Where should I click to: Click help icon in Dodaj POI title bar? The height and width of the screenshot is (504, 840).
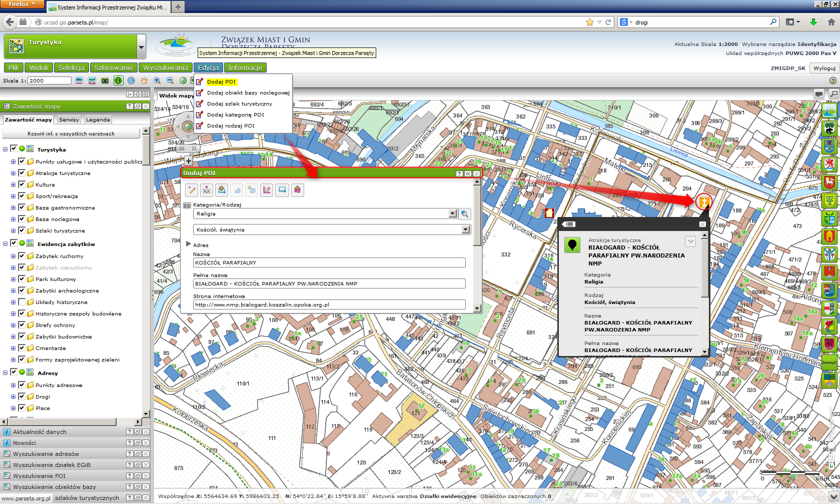pyautogui.click(x=459, y=173)
